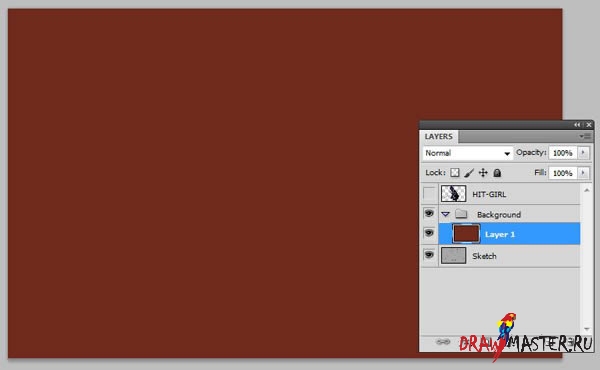Collapse the Background group triangle
600x370 pixels.
(x=445, y=214)
